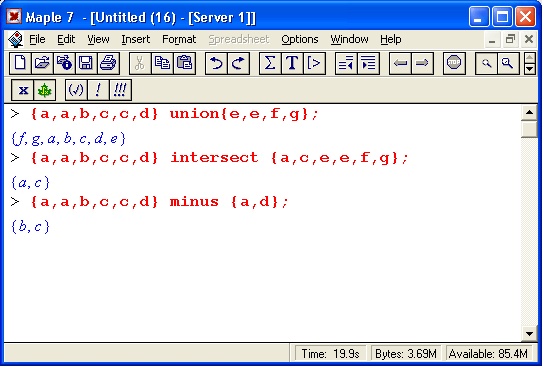Execute current expression with ! icon
The width and height of the screenshot is (542, 366).
click(98, 90)
